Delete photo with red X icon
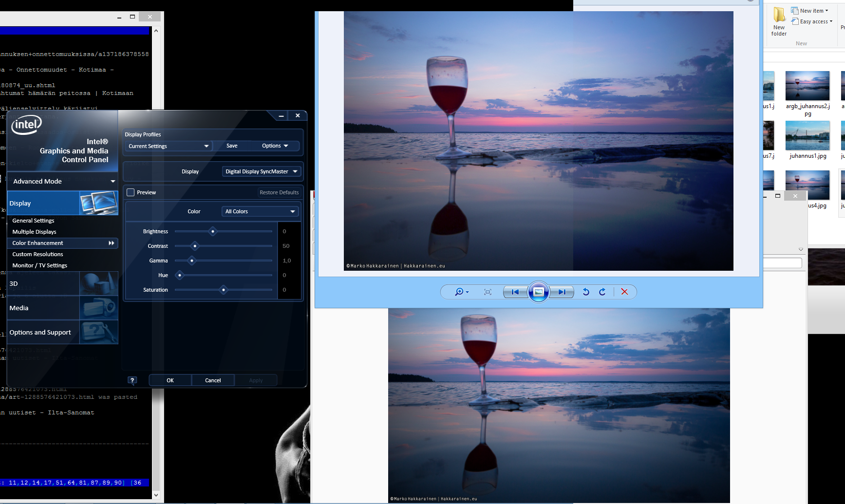The image size is (845, 504). pyautogui.click(x=624, y=292)
